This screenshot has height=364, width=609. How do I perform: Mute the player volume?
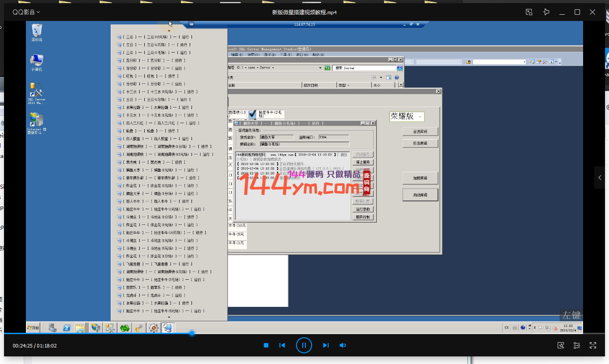click(x=343, y=345)
